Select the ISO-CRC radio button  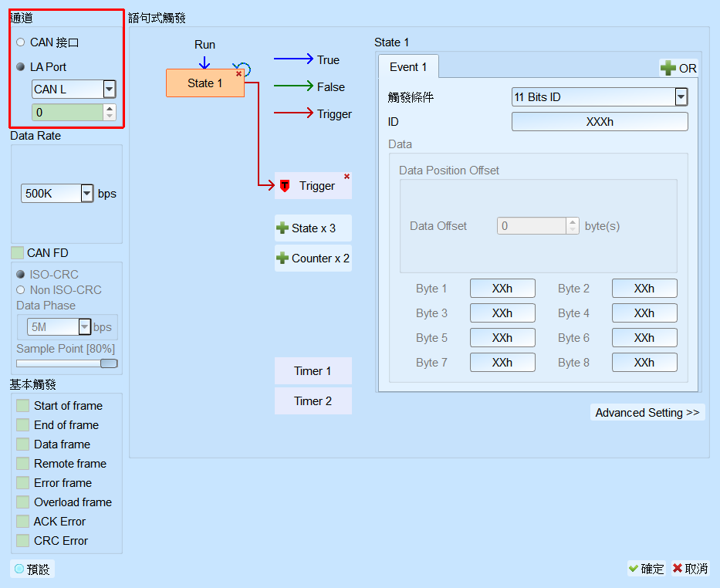[20, 275]
